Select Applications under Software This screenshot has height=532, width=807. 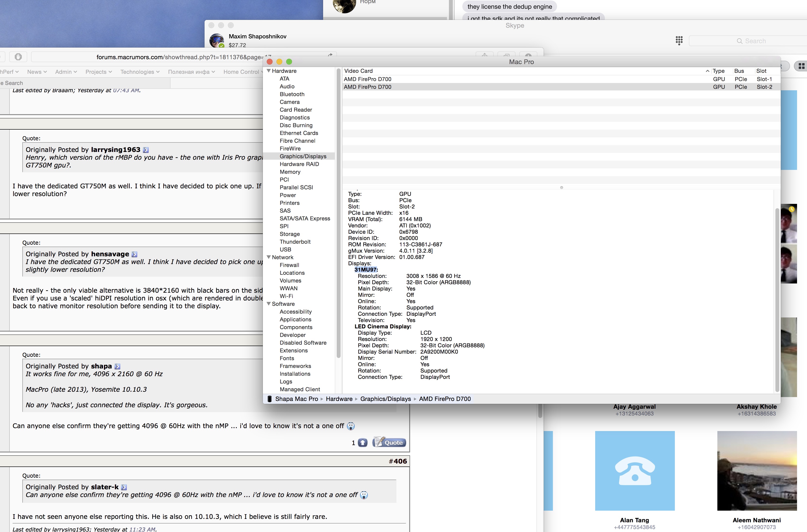(x=295, y=320)
